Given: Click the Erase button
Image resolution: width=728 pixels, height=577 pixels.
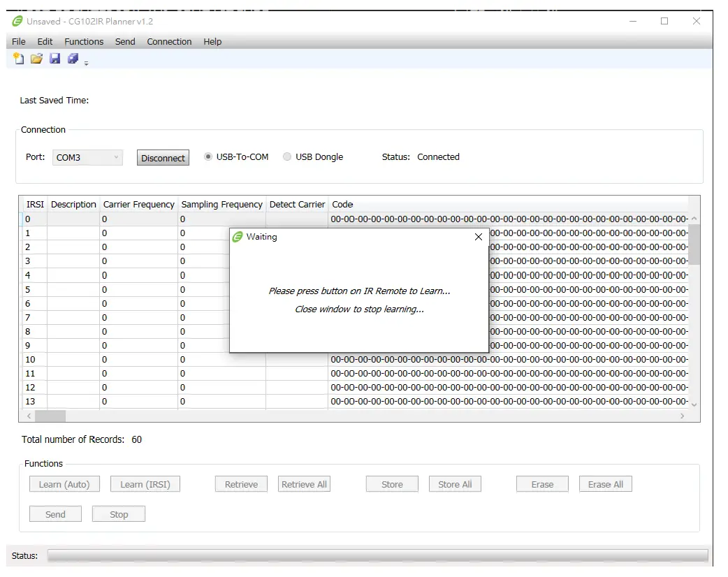Looking at the screenshot, I should pos(542,484).
